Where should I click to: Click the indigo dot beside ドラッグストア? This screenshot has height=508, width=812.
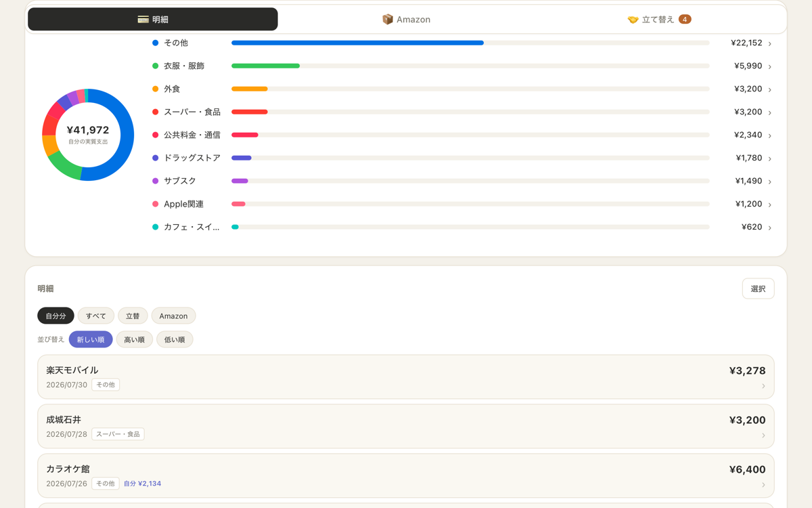click(156, 158)
